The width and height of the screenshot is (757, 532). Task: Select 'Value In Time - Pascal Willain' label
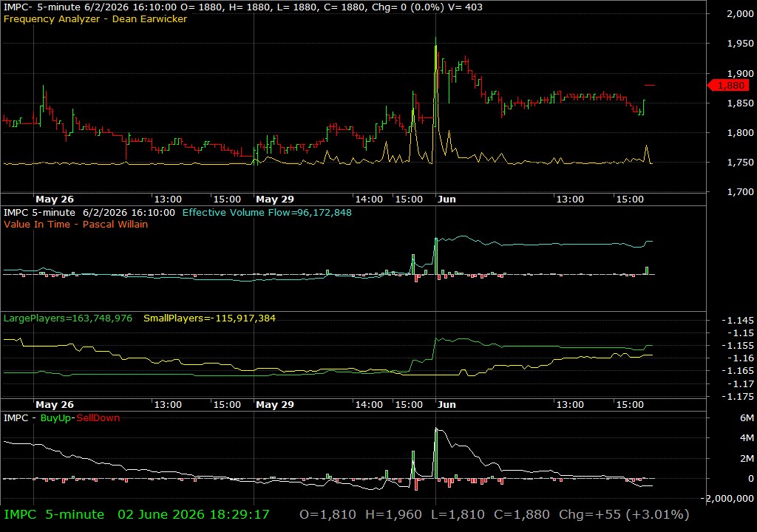[76, 224]
